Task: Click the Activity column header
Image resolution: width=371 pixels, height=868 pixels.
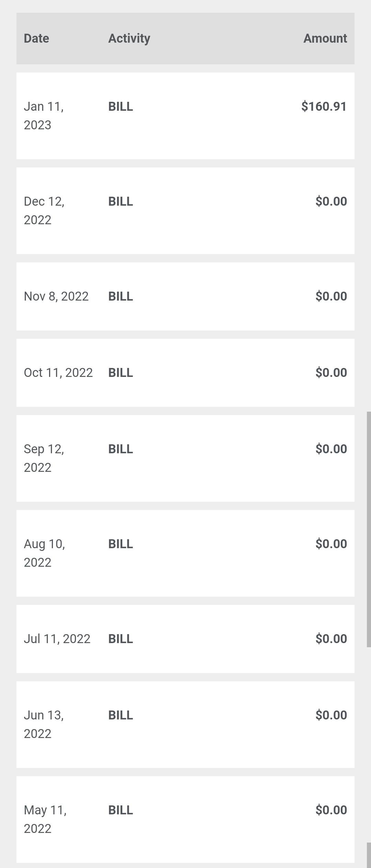Action: click(x=129, y=39)
